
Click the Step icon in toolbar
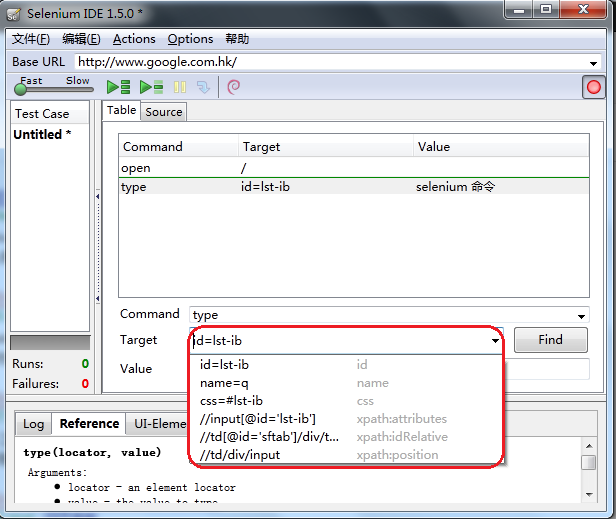(x=204, y=87)
